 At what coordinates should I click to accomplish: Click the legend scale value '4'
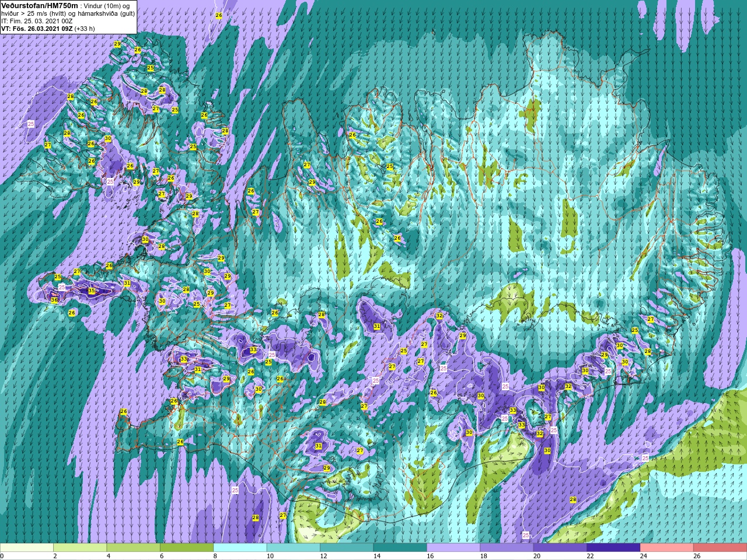(109, 556)
